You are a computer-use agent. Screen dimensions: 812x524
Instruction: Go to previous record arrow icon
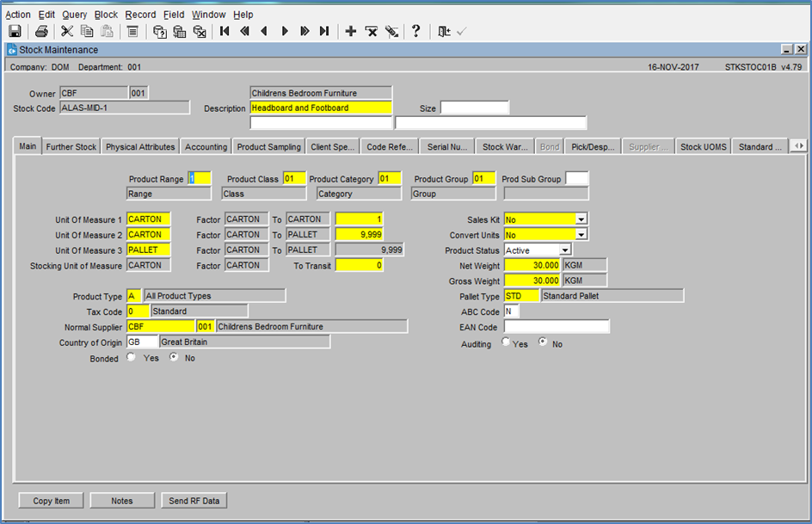[x=264, y=32]
